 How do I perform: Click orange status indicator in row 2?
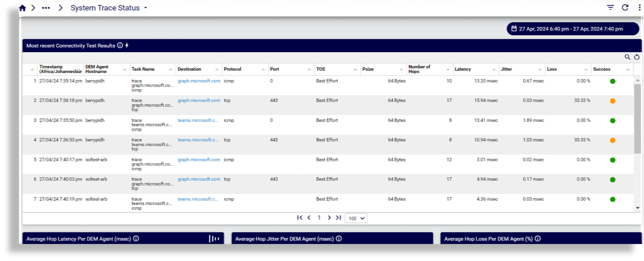612,101
